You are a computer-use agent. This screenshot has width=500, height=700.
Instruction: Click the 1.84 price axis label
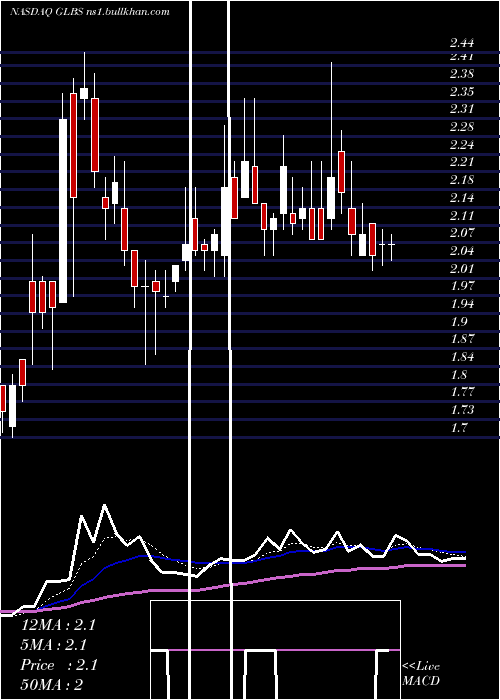[x=462, y=357]
